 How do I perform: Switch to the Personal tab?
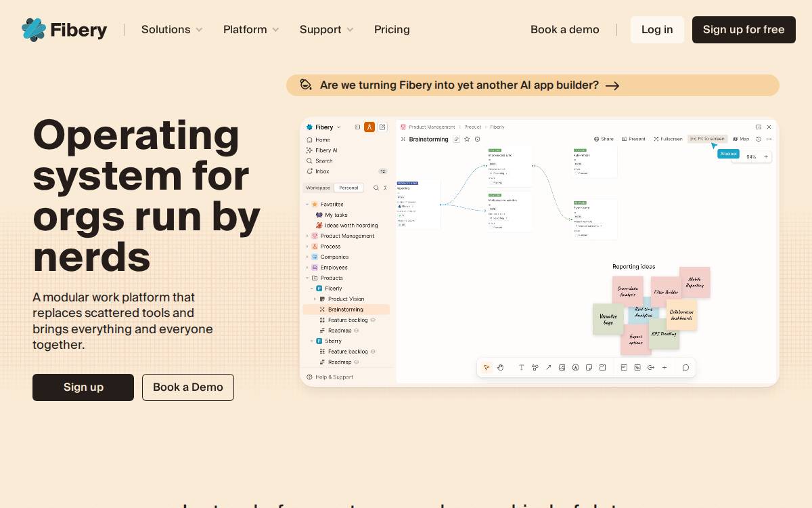click(x=348, y=188)
